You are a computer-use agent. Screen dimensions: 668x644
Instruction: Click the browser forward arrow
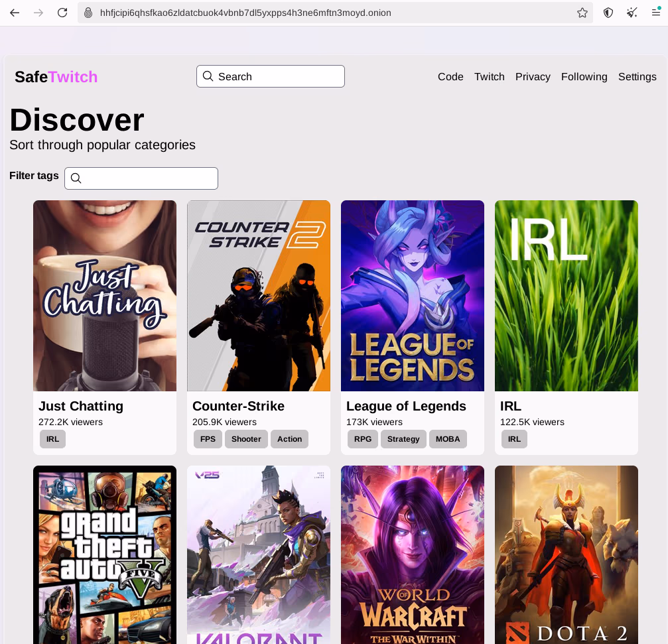coord(38,13)
